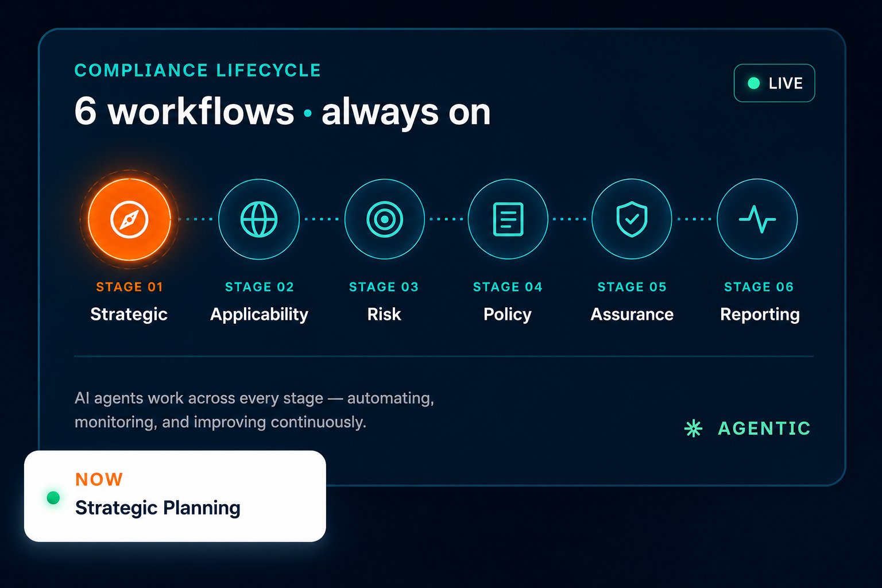Click the Assurance stage name
Screen dimensions: 882x588
[x=632, y=315]
